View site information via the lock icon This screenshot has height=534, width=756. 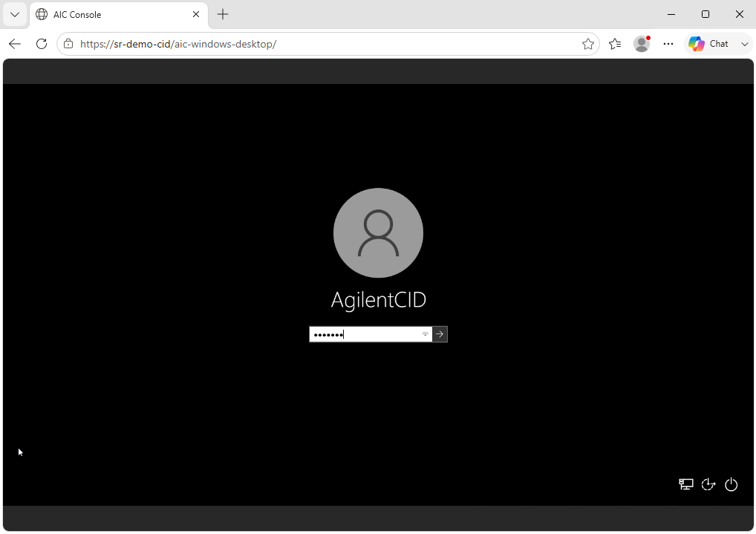[x=68, y=44]
